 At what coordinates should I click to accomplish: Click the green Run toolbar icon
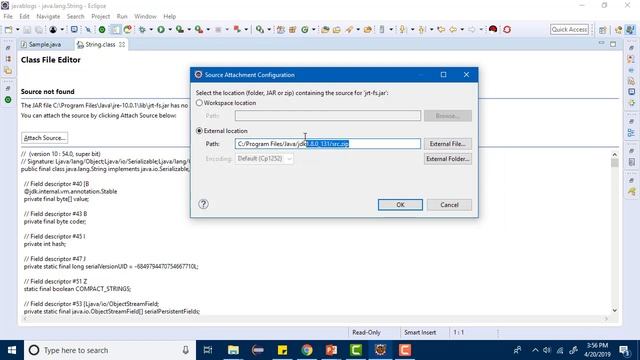point(161,29)
